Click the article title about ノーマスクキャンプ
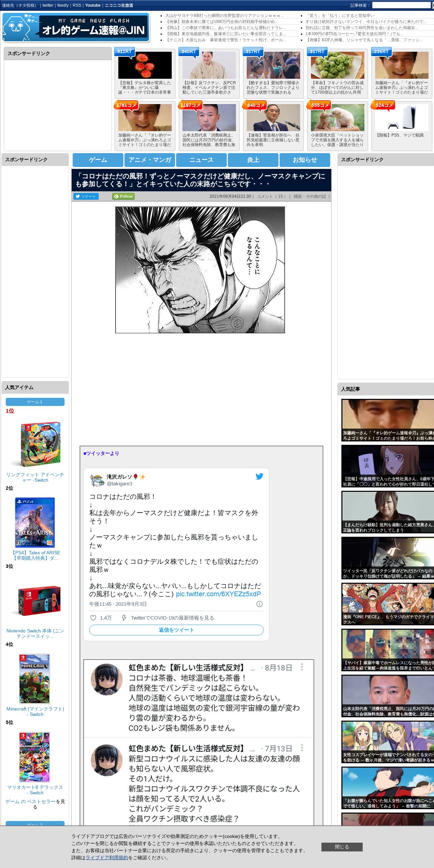This screenshot has height=868, width=434. [x=200, y=180]
